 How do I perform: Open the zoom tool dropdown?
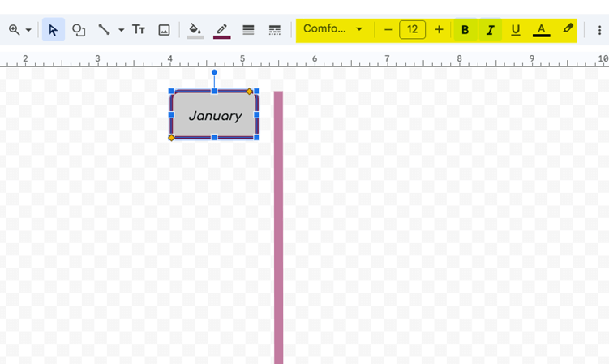pos(19,30)
